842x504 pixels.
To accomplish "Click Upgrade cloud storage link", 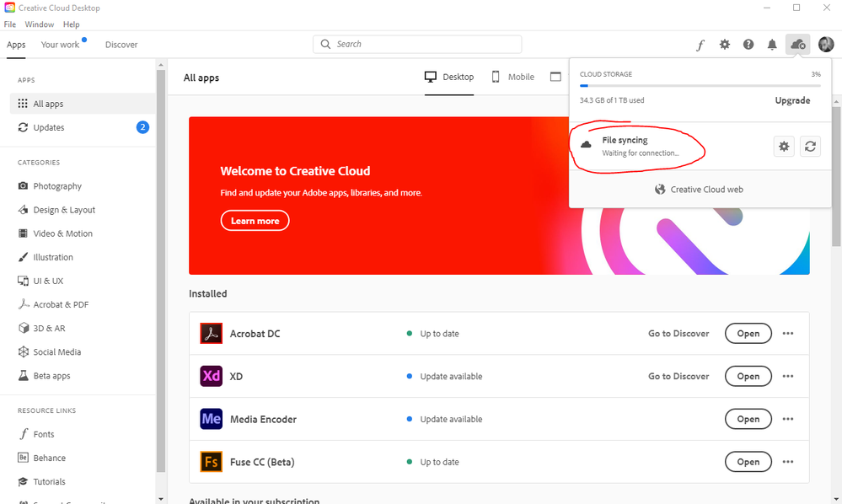I will tap(792, 100).
